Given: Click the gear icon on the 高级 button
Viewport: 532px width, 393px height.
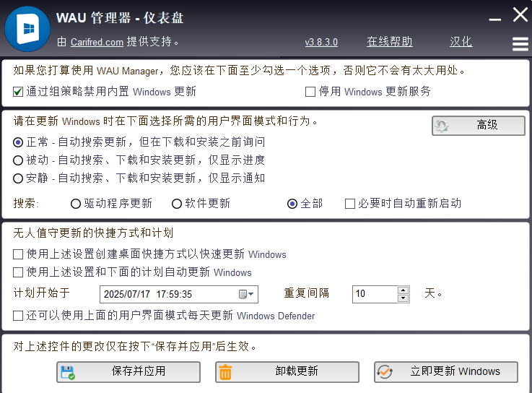Looking at the screenshot, I should click(442, 126).
